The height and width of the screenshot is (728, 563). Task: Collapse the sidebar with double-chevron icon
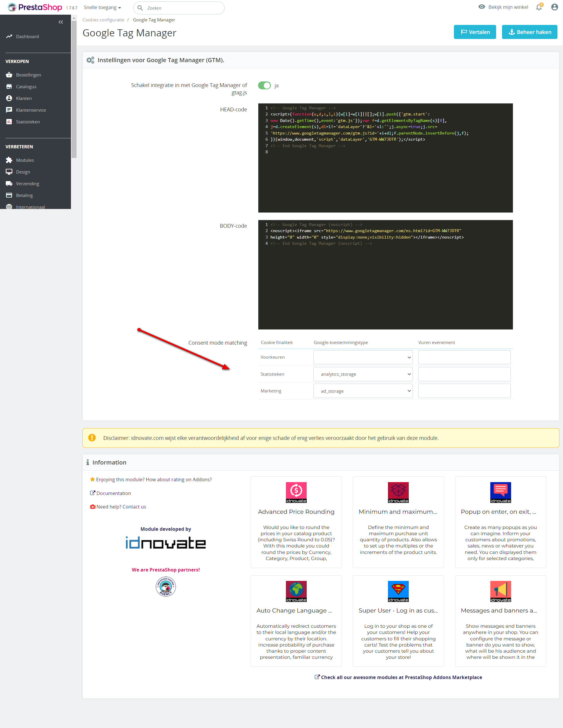pyautogui.click(x=61, y=22)
